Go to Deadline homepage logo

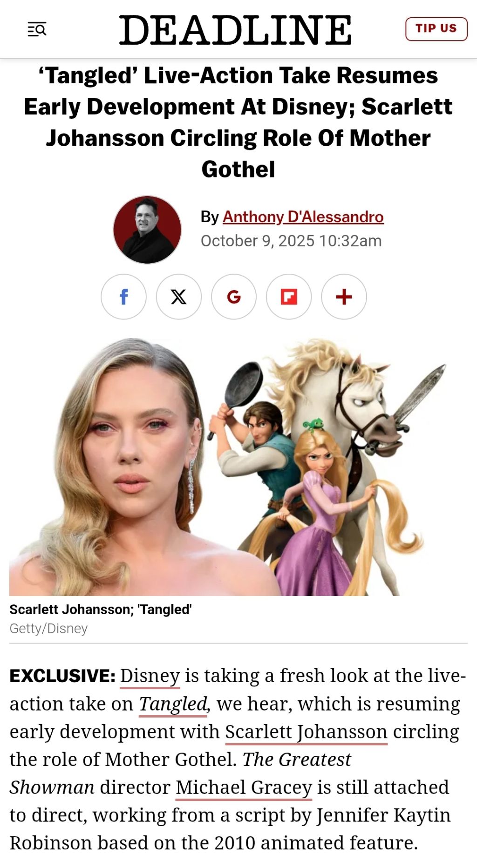[235, 30]
